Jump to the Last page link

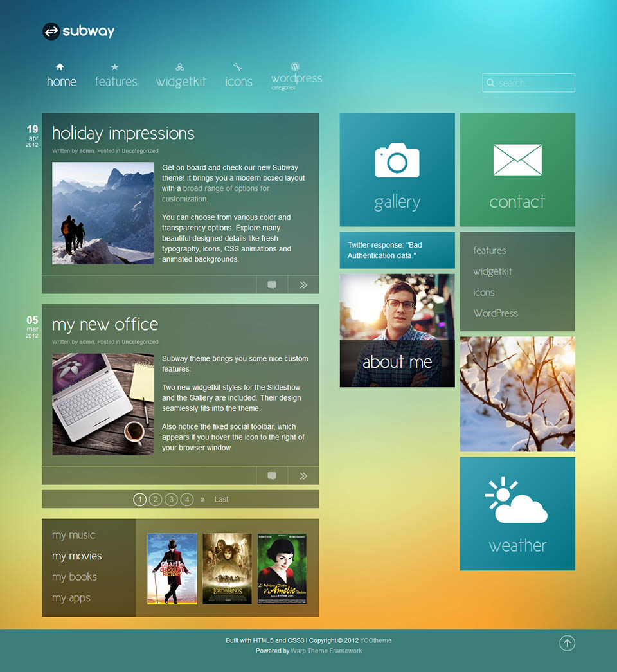(221, 499)
